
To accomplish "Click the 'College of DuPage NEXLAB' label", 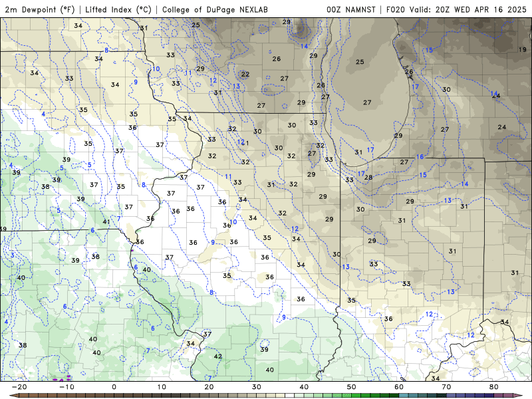I will [215, 9].
